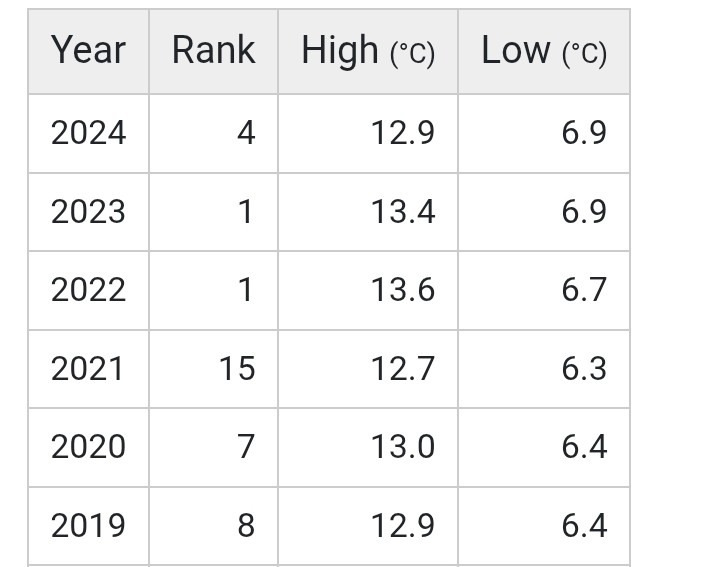The image size is (714, 567).
Task: Select the high temperature 13.0 cell
Action: point(403,447)
